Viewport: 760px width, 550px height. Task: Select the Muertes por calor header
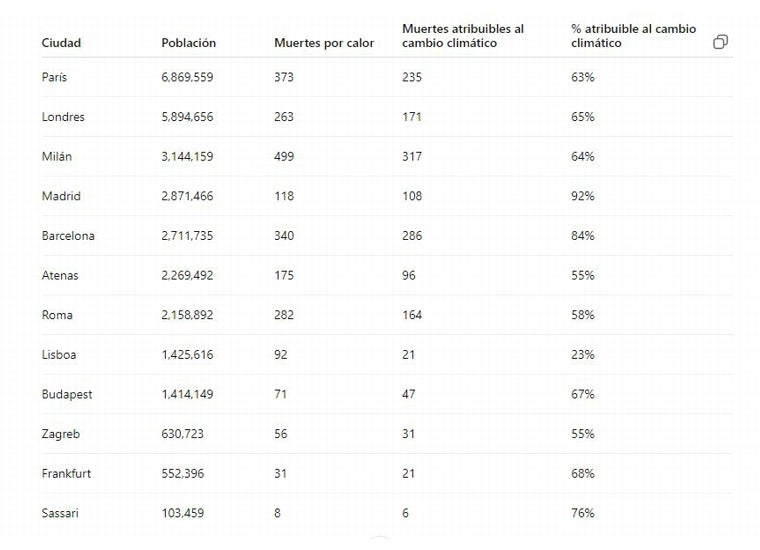(x=324, y=43)
